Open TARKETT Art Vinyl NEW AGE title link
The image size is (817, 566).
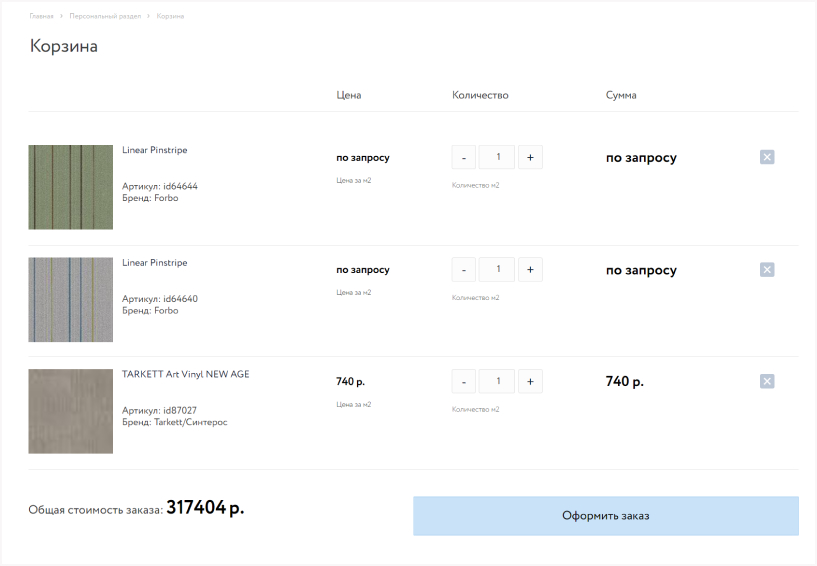[x=185, y=374]
